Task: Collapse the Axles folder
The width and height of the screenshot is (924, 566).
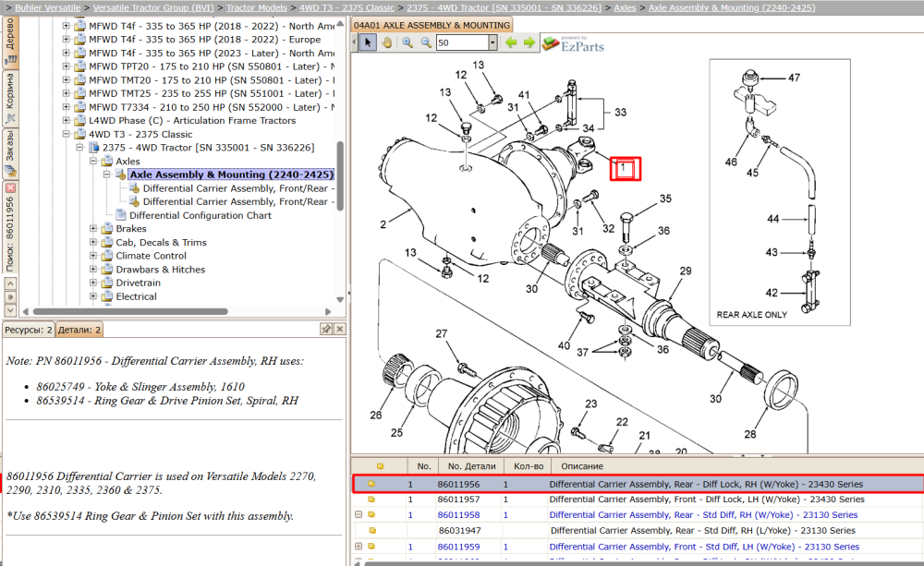Action: [93, 161]
